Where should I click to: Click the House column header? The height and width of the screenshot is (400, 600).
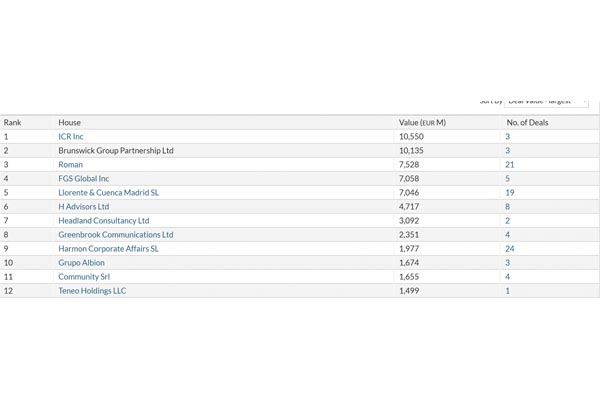[x=69, y=122]
